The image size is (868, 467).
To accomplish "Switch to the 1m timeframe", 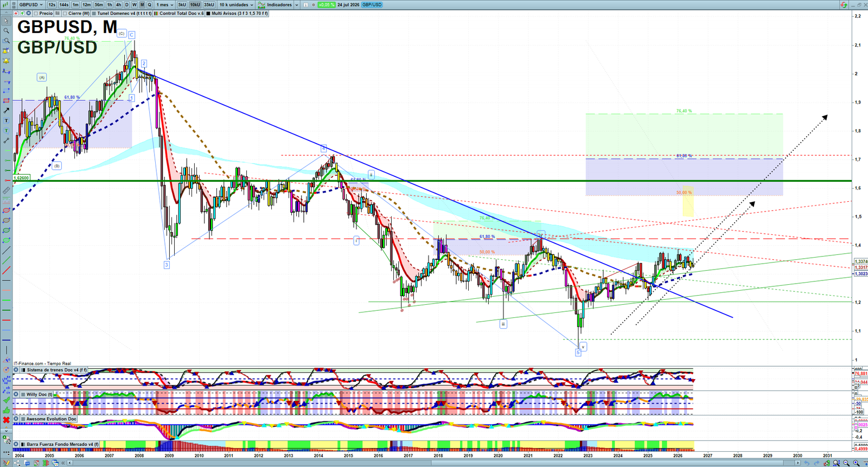I will (75, 4).
